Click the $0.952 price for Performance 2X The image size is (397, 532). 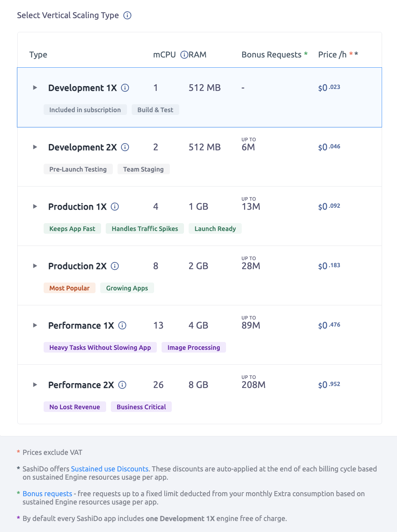[329, 385]
